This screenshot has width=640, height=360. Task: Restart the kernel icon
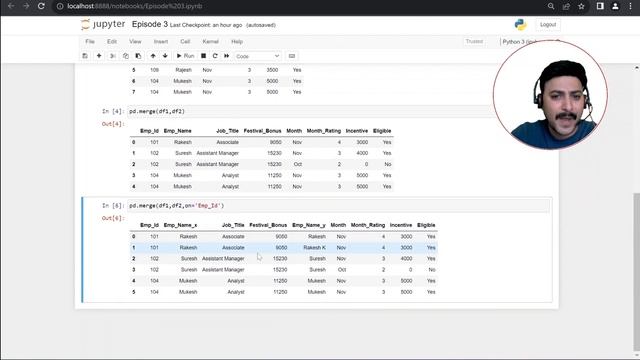click(x=215, y=56)
